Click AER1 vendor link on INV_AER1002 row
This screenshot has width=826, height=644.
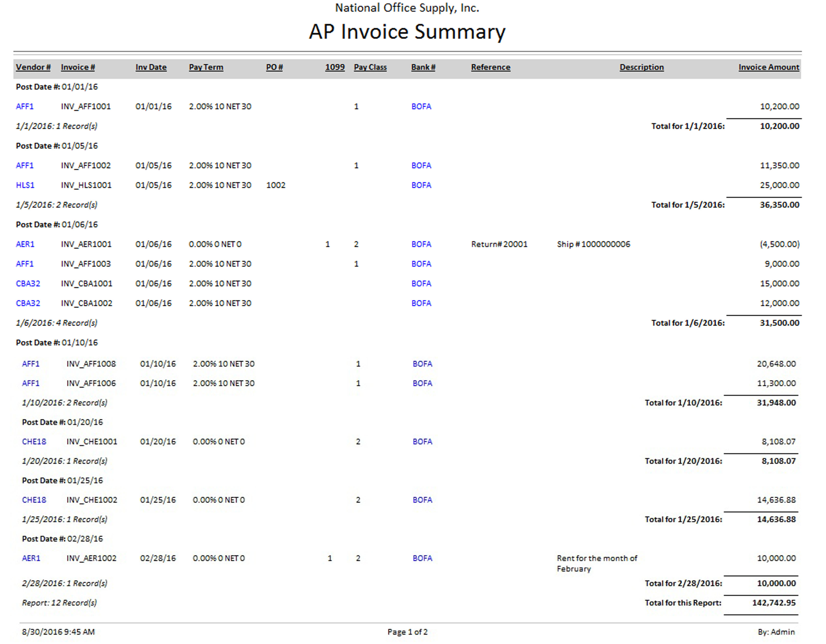click(x=31, y=558)
